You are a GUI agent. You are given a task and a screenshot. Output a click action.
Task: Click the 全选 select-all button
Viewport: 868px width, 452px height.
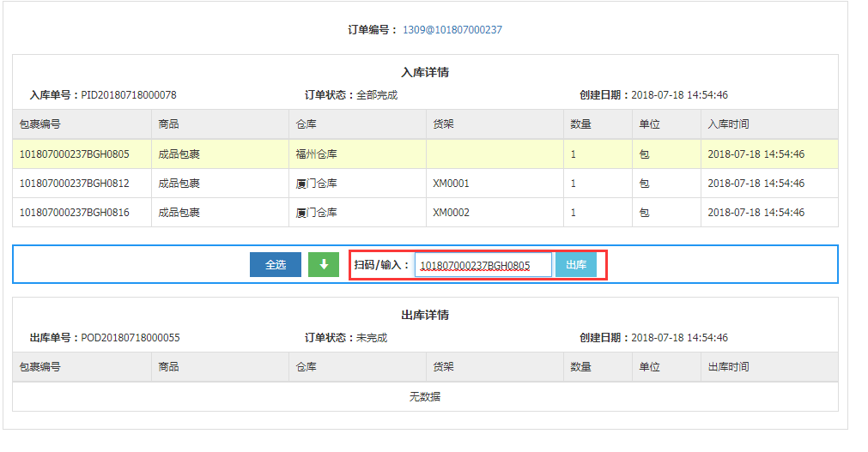(275, 265)
